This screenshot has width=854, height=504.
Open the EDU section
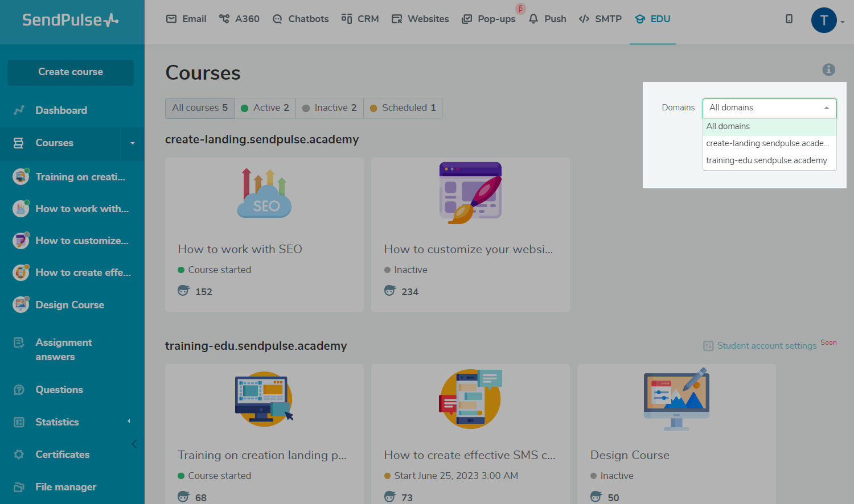[x=652, y=19]
